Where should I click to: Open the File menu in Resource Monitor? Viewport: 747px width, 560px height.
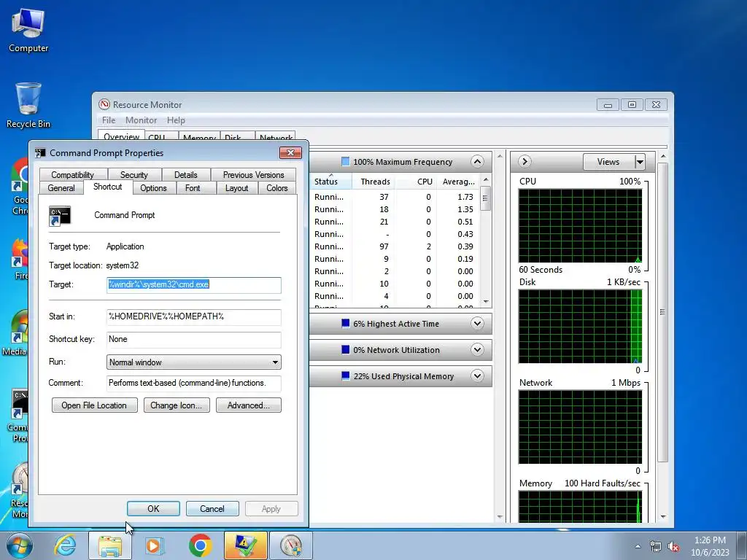tap(109, 120)
